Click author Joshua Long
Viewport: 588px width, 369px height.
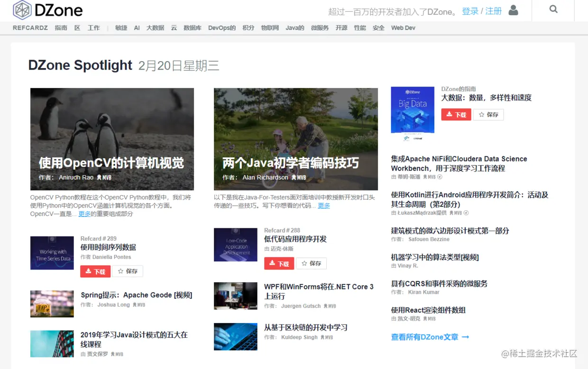(x=113, y=305)
